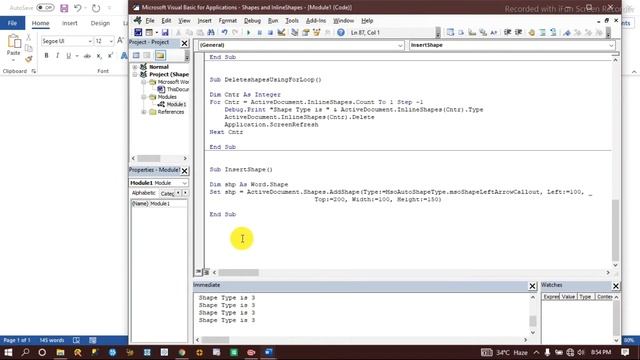
Task: Click the Comment Block icon
Action: coord(542,32)
